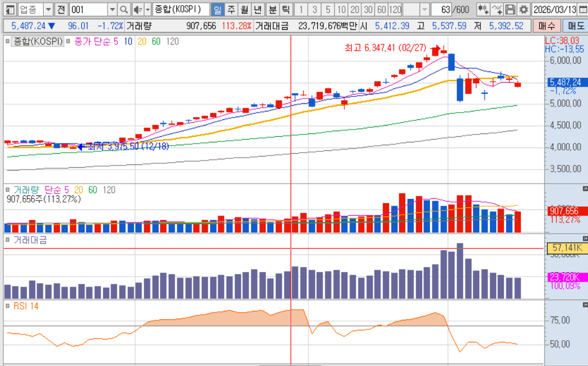Click the magnifier search icon
The image size is (588, 366).
click(124, 10)
